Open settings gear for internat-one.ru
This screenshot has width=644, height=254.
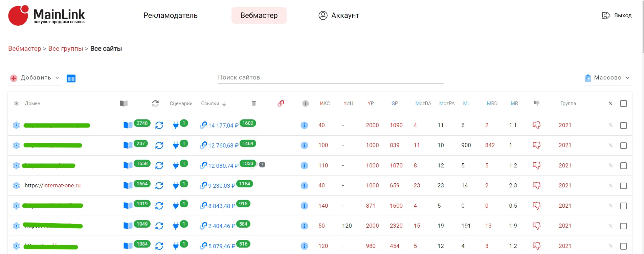[16, 186]
